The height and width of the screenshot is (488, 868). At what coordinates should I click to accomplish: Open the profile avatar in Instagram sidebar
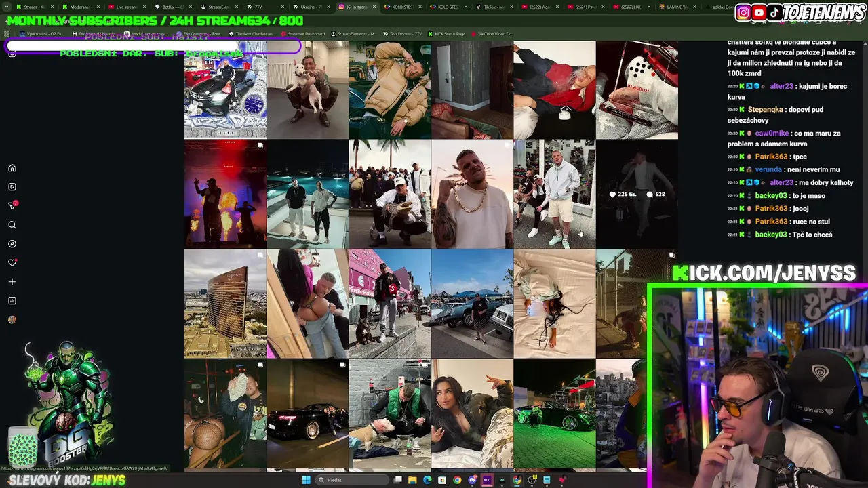(x=12, y=320)
